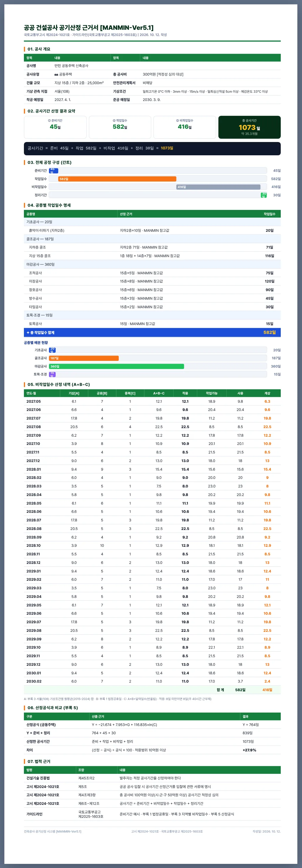This screenshot has height=868, width=302.
Task: Click the 06. 산정공식과 비교 (부록 5) heading
Action: [53, 708]
